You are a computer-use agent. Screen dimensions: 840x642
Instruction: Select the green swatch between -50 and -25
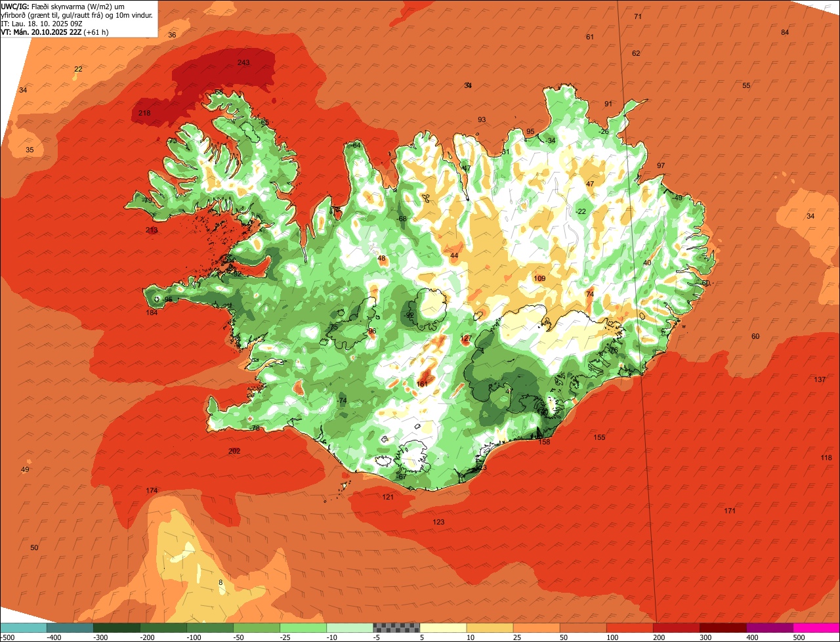pyautogui.click(x=257, y=628)
